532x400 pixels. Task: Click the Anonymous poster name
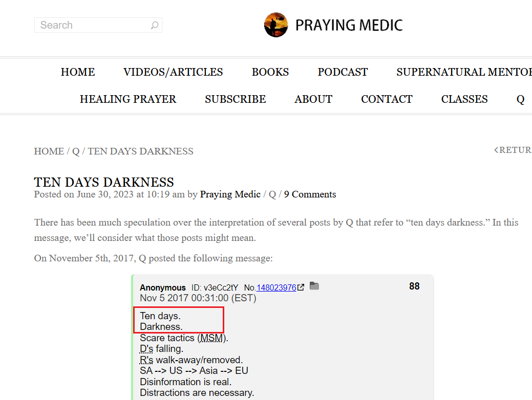pos(163,287)
